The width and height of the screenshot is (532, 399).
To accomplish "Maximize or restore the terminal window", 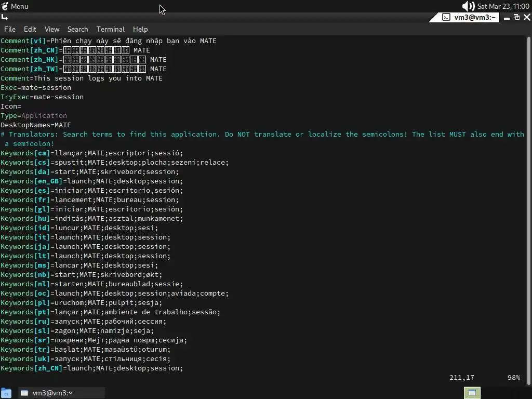I will click(517, 17).
